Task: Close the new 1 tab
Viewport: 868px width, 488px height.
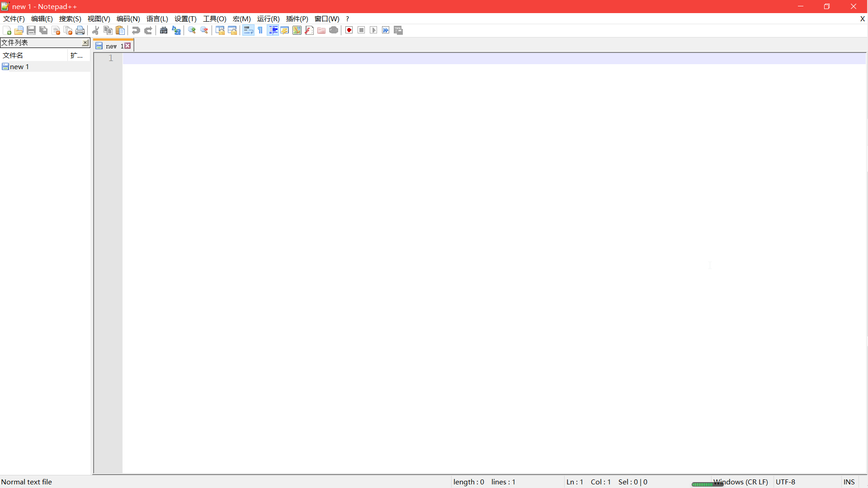Action: point(127,45)
